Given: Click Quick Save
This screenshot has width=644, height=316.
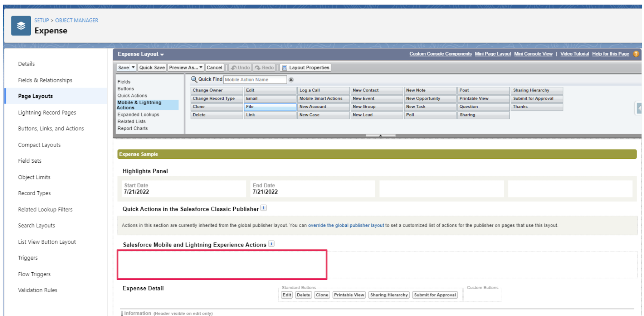Looking at the screenshot, I should pyautogui.click(x=152, y=67).
